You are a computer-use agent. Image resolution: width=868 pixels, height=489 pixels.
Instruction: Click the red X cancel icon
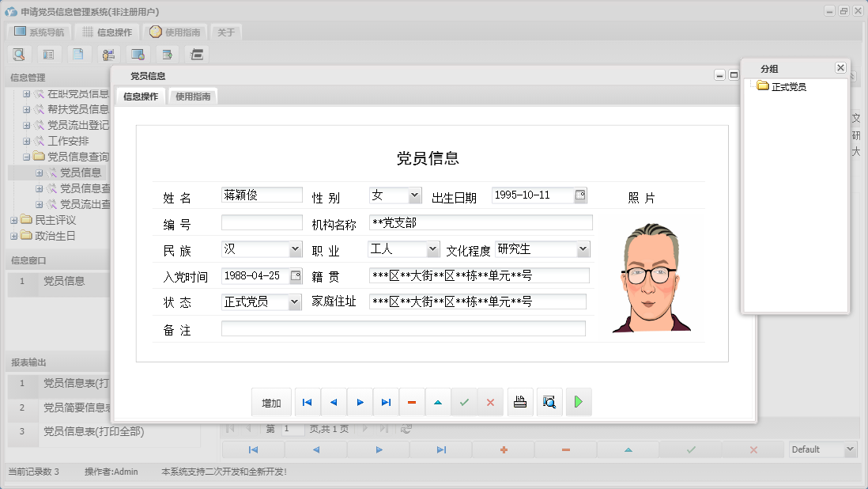tap(490, 402)
